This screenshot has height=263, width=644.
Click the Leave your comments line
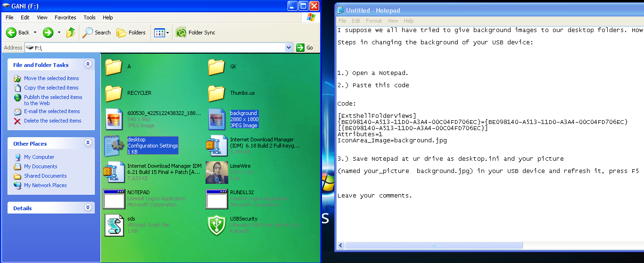[x=375, y=195]
